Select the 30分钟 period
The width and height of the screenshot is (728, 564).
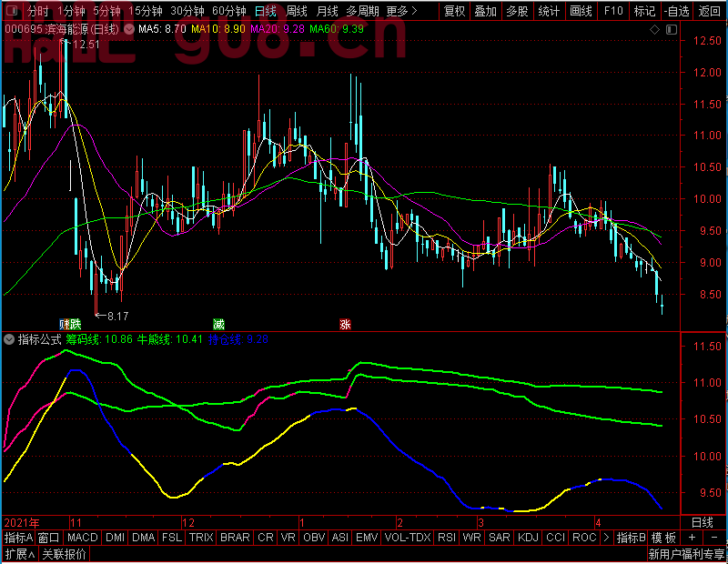coord(187,11)
